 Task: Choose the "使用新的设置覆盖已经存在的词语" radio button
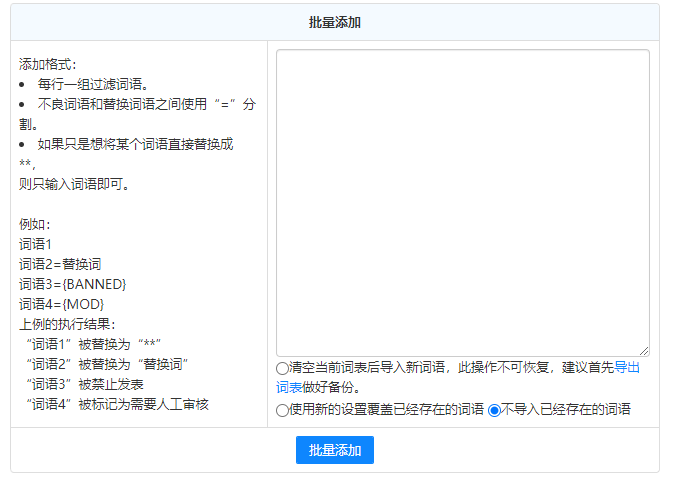pyautogui.click(x=283, y=410)
